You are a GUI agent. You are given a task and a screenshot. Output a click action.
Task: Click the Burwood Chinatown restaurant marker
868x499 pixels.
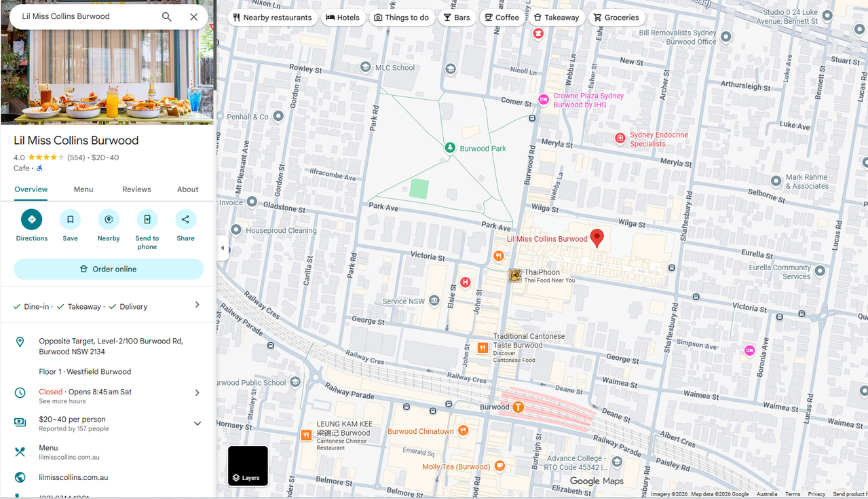click(463, 430)
